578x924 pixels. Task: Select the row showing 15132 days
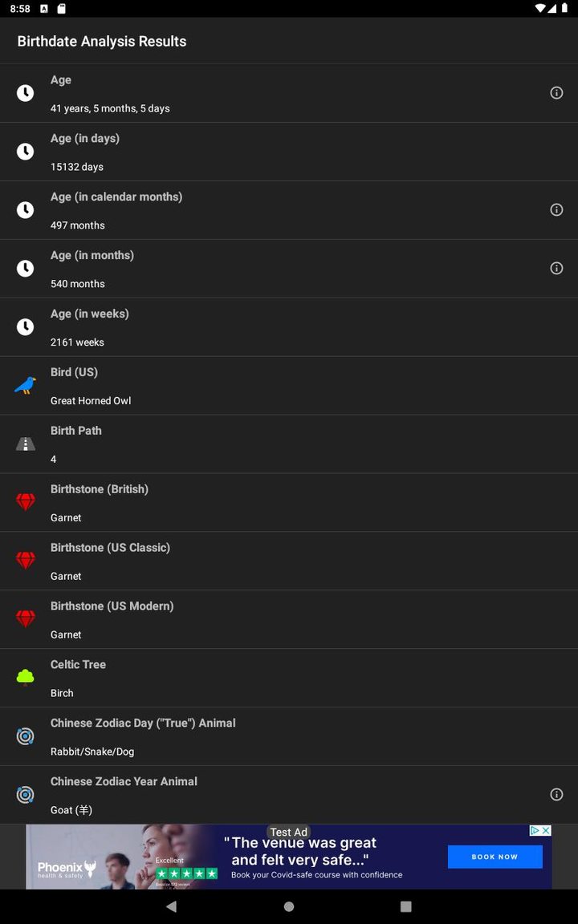(x=289, y=152)
